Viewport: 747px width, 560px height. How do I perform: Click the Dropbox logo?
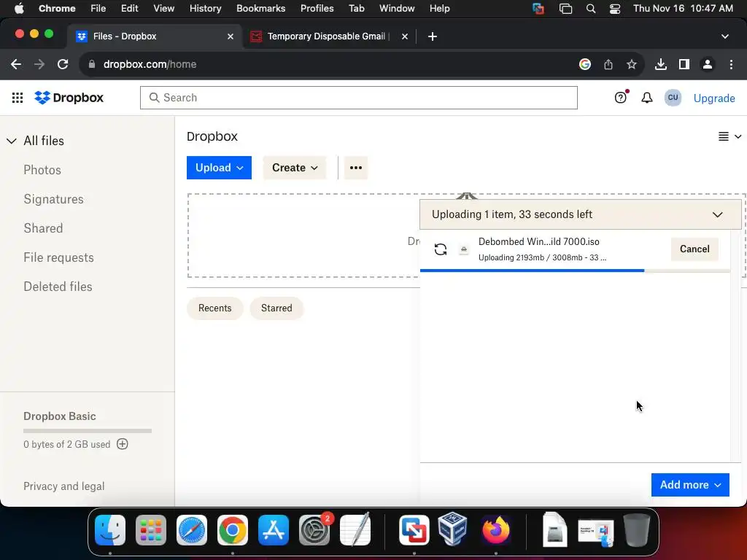(x=69, y=98)
